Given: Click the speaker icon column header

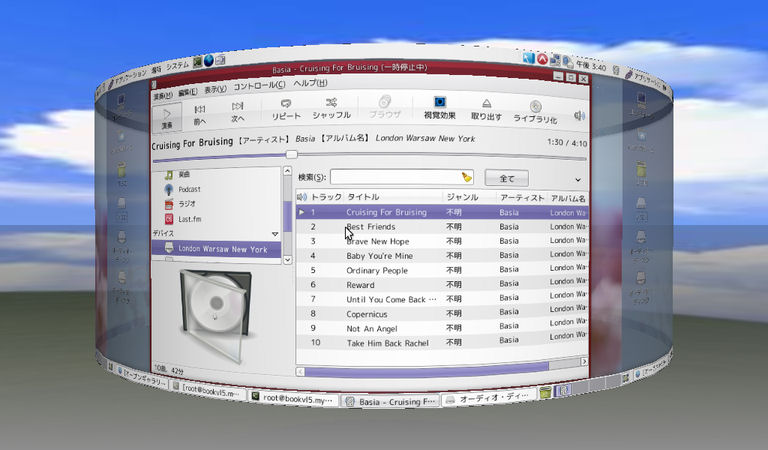Looking at the screenshot, I should pyautogui.click(x=302, y=197).
